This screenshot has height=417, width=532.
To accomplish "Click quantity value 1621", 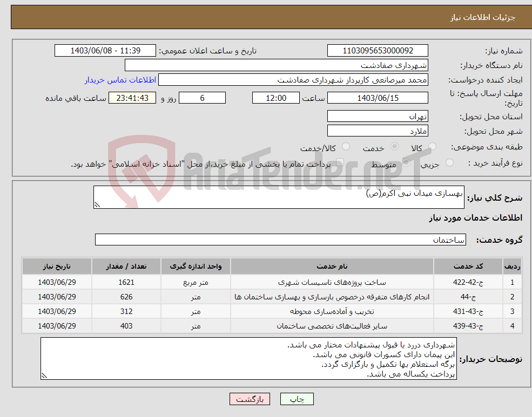I will [x=126, y=282].
